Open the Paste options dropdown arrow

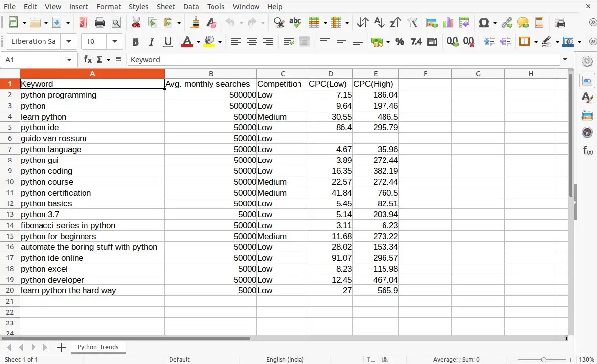179,23
